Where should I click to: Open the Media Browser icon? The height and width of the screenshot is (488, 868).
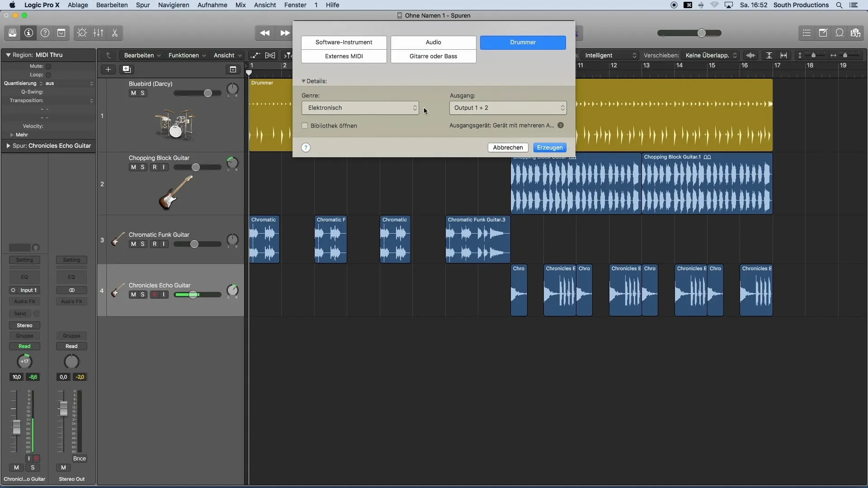pos(855,33)
